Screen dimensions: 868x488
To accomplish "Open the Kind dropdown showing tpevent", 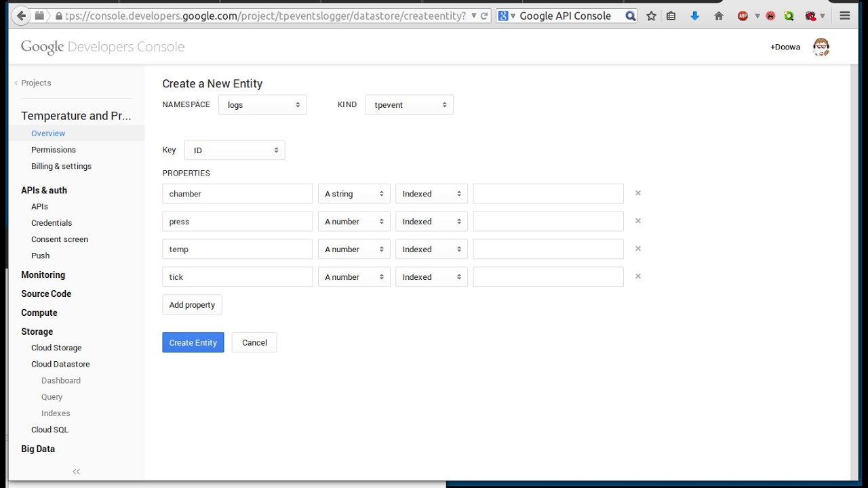I will pyautogui.click(x=409, y=105).
